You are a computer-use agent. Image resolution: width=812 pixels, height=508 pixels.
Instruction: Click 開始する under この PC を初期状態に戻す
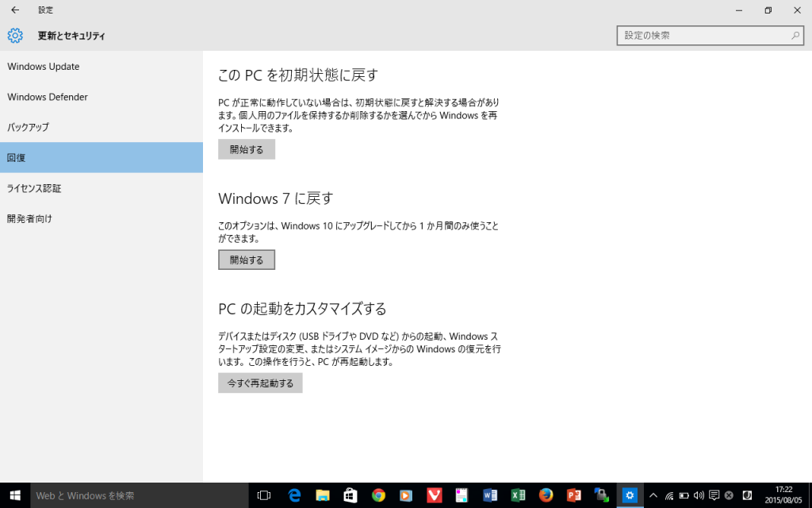tap(247, 149)
